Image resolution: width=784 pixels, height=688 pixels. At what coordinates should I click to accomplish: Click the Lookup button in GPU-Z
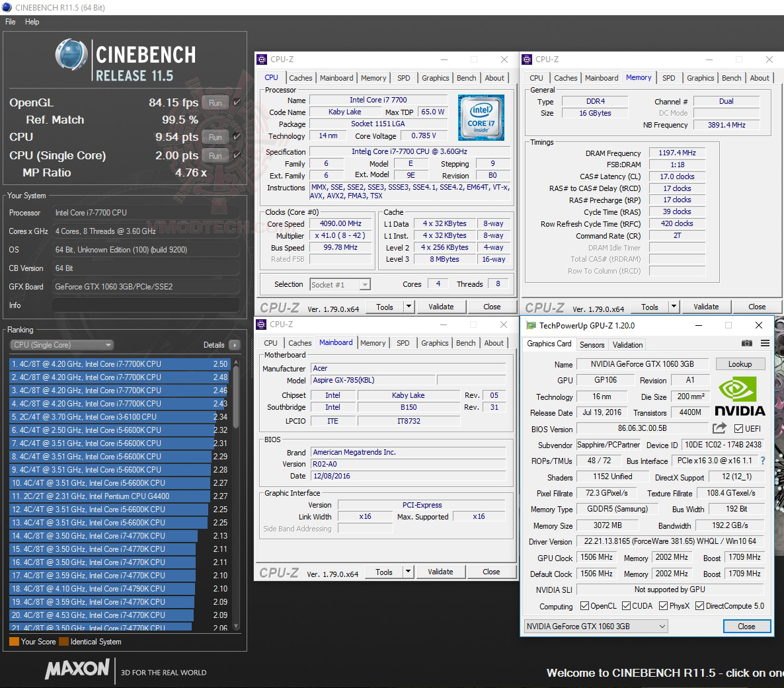pos(740,364)
